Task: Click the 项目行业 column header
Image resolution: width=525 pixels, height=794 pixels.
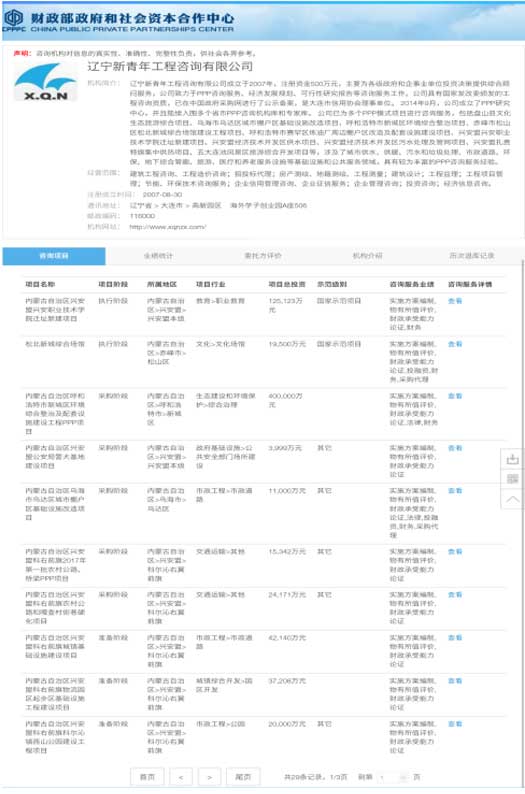Action: 211,285
